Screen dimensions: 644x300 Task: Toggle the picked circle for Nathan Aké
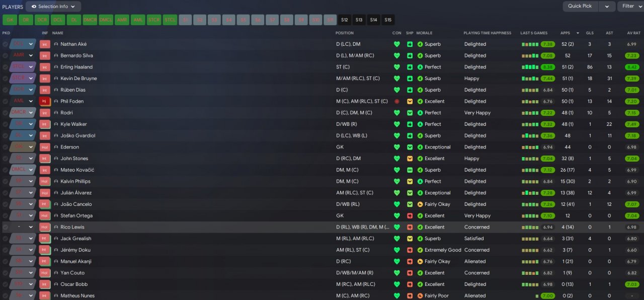click(x=5, y=44)
